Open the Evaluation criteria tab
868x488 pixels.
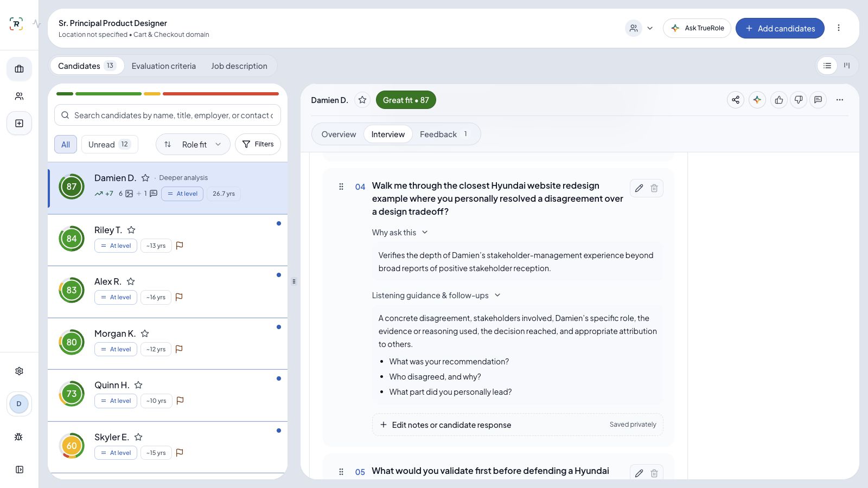pyautogui.click(x=163, y=66)
